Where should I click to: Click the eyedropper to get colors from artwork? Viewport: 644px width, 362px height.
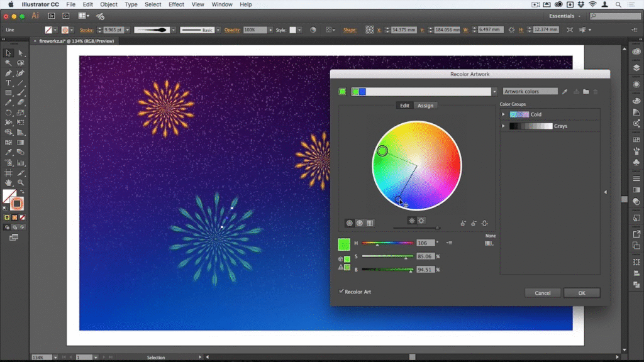[x=565, y=91]
